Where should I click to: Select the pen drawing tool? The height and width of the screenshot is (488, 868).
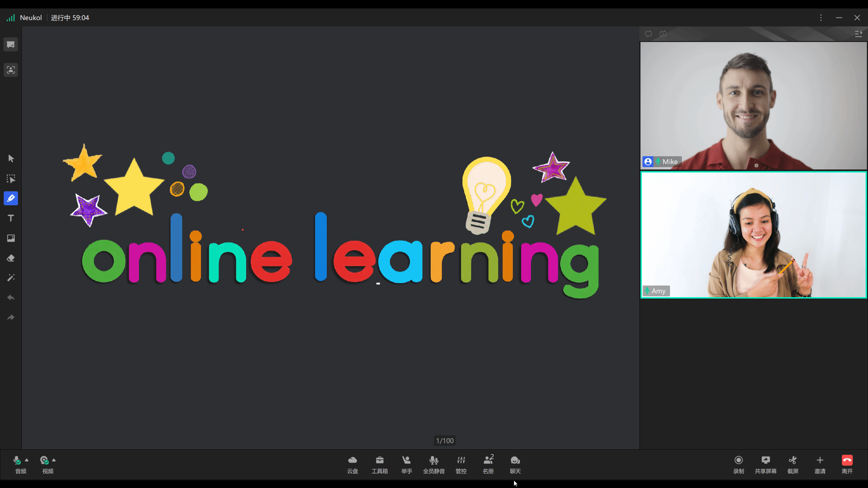11,198
